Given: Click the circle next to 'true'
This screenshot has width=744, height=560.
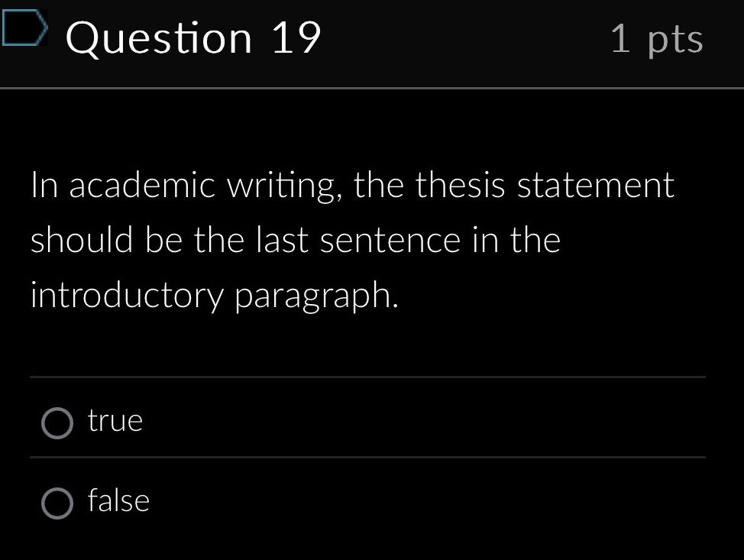Looking at the screenshot, I should (x=58, y=421).
